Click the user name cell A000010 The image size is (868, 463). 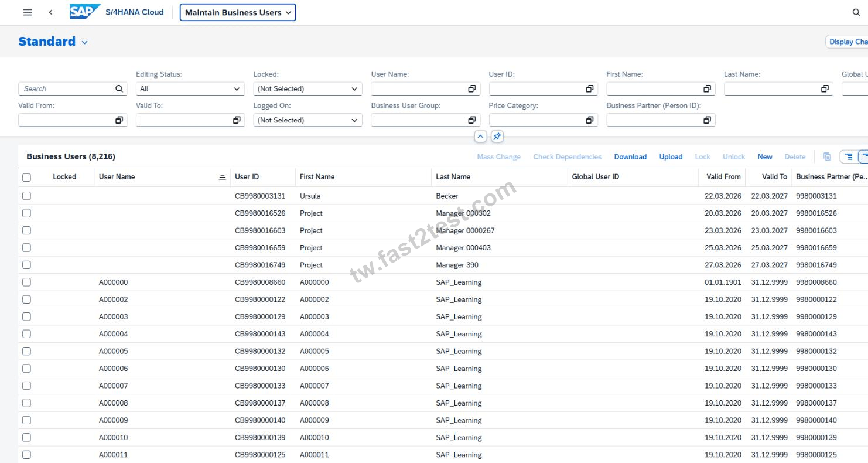(x=113, y=438)
